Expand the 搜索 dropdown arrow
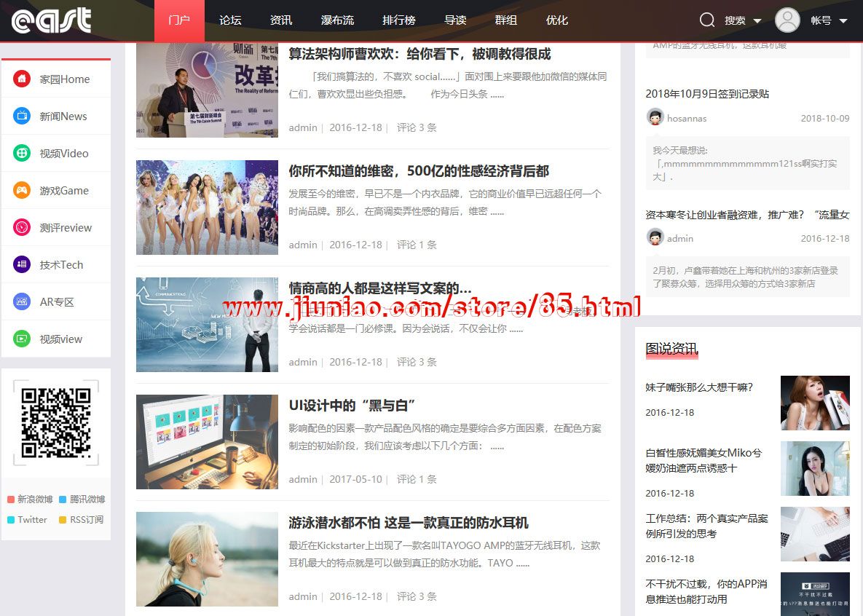Screen dimensions: 863x616 tap(757, 21)
